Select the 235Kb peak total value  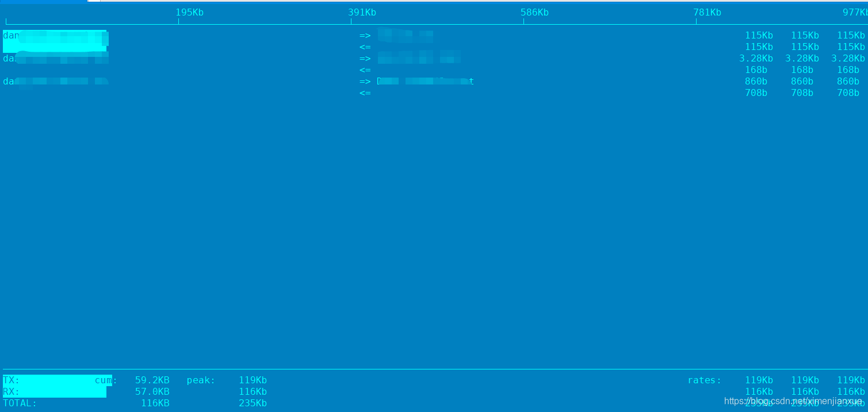(253, 403)
